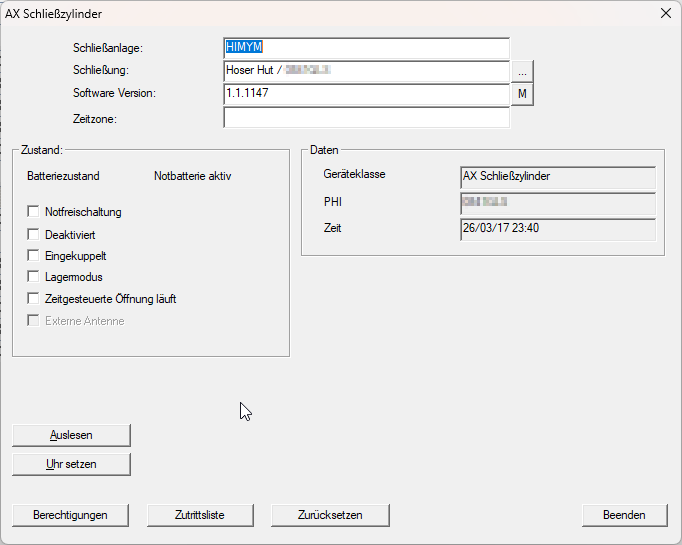Toggle Zeitgesteuerte Öffnung läuft checkbox

click(x=34, y=299)
